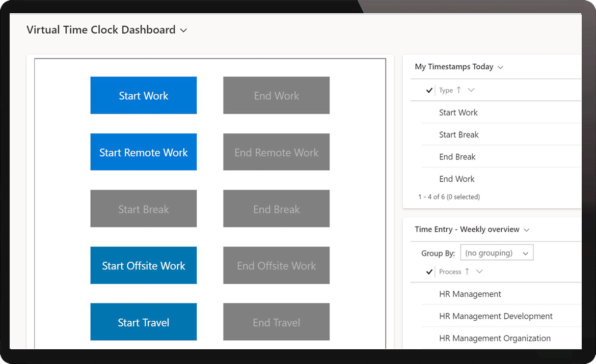Click the Start Remote Work button
This screenshot has height=364, width=596.
coord(143,152)
